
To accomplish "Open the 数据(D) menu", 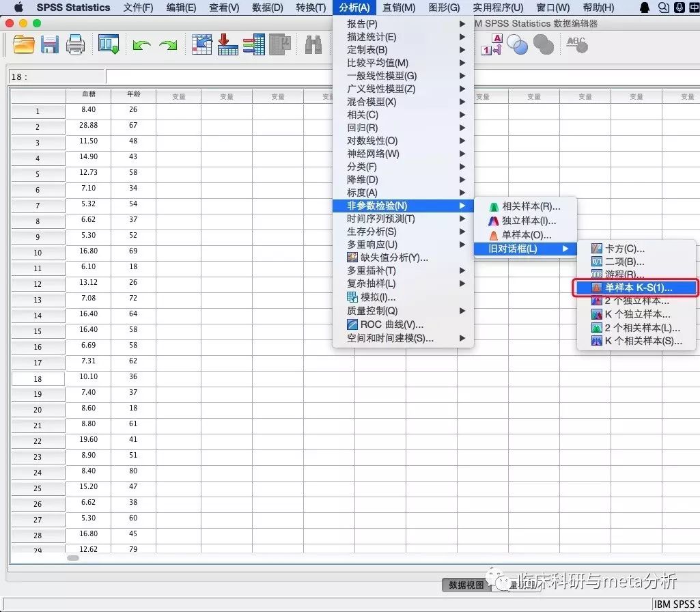I will pos(268,8).
